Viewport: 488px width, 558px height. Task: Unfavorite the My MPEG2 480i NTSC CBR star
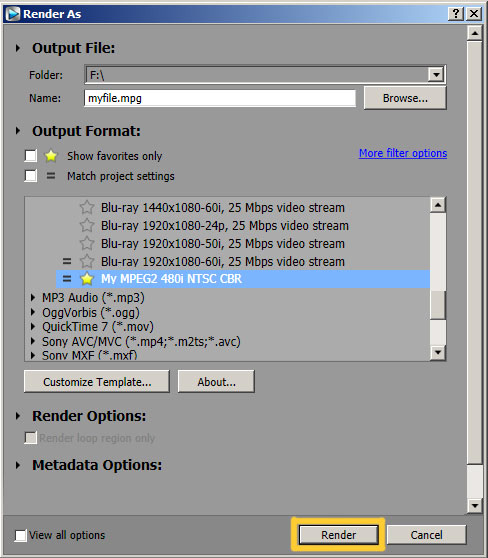click(86, 279)
